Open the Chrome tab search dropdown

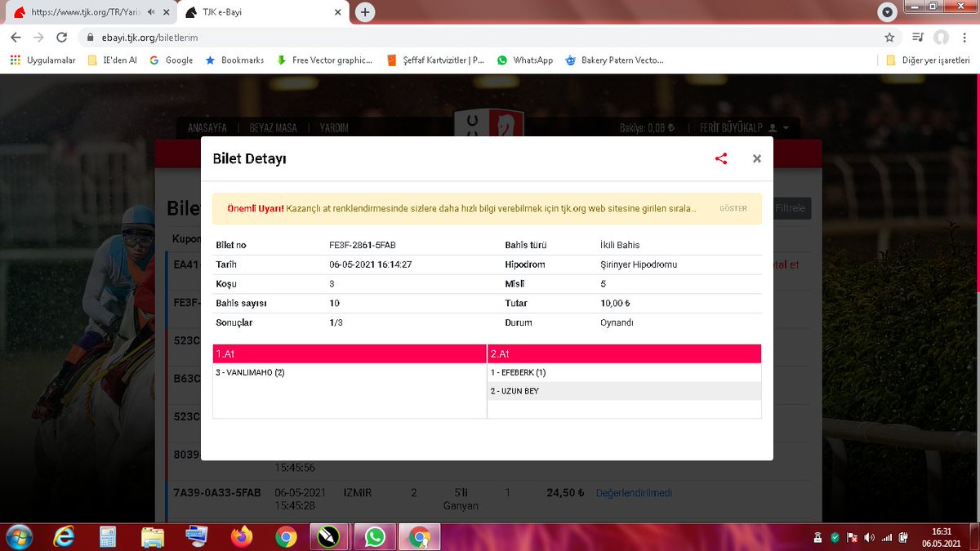[888, 12]
